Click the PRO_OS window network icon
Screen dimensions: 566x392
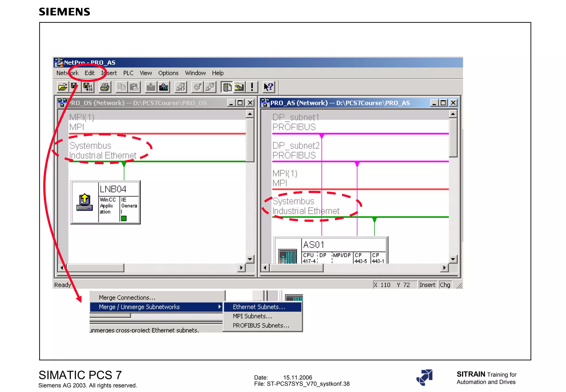point(62,103)
